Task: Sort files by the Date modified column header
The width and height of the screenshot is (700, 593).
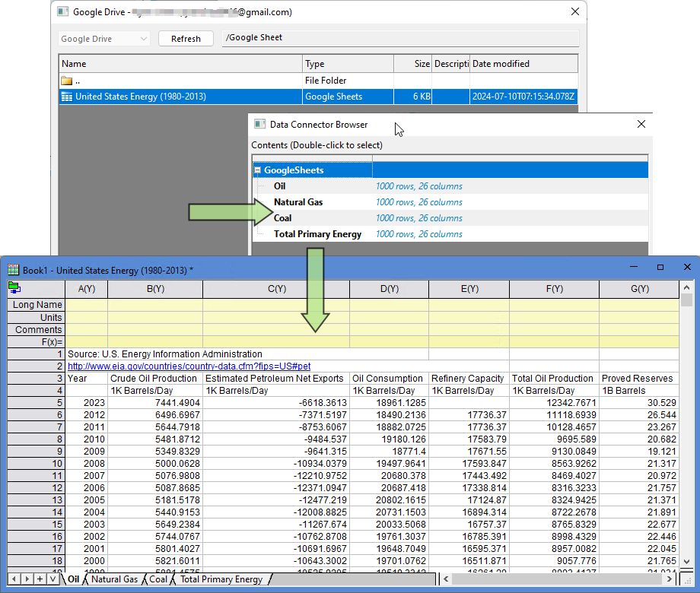Action: click(x=524, y=64)
